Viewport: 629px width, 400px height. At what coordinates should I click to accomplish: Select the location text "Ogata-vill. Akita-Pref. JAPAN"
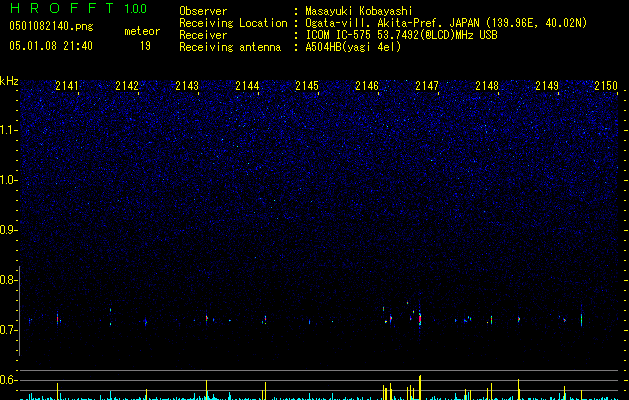(392, 23)
